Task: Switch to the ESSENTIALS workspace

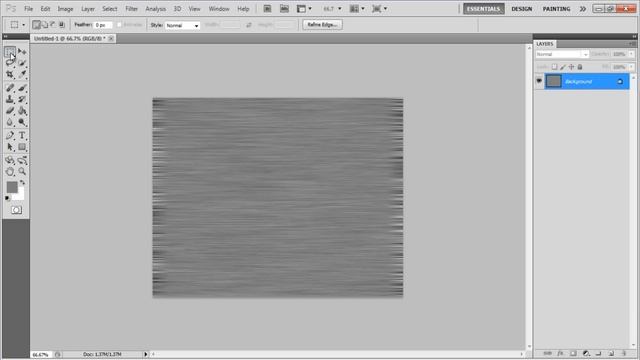Action: pos(484,9)
